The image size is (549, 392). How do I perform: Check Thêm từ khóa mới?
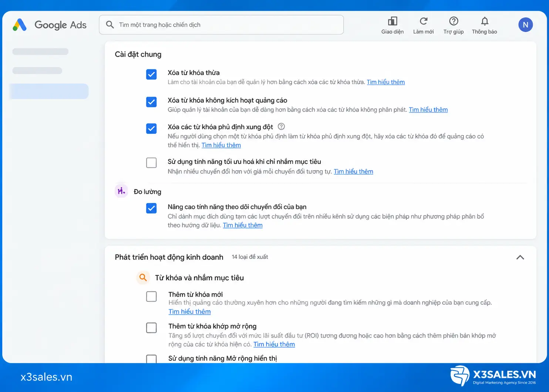coord(151,297)
